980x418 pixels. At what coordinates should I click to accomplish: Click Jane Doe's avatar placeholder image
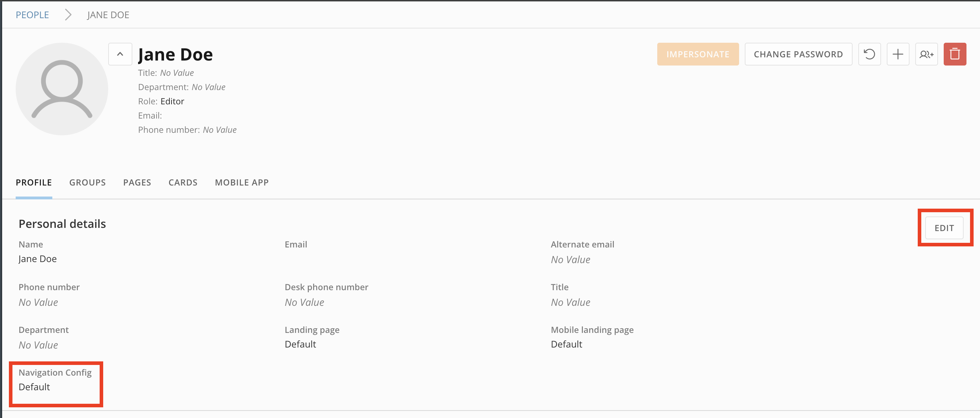(62, 89)
